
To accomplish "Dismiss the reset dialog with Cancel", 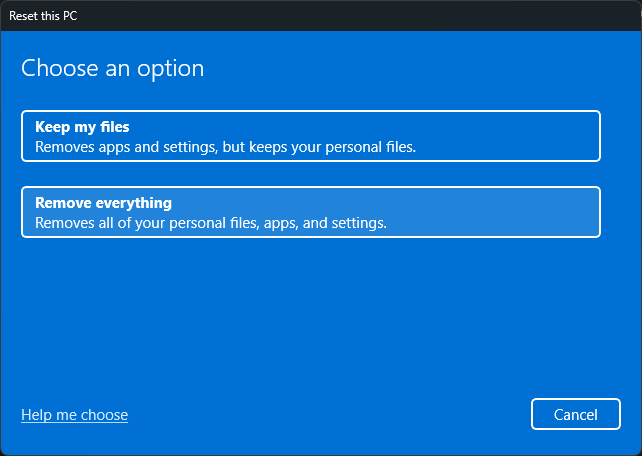I will click(576, 414).
